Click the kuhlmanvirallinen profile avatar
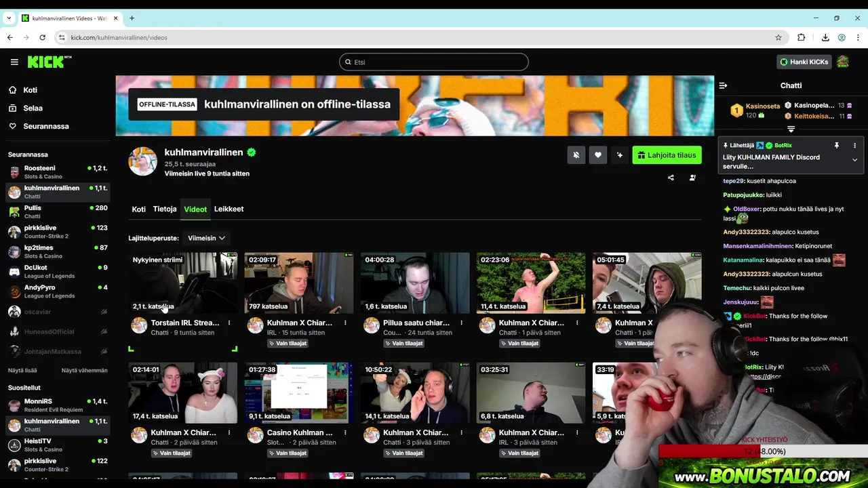This screenshot has height=488, width=868. click(x=143, y=162)
